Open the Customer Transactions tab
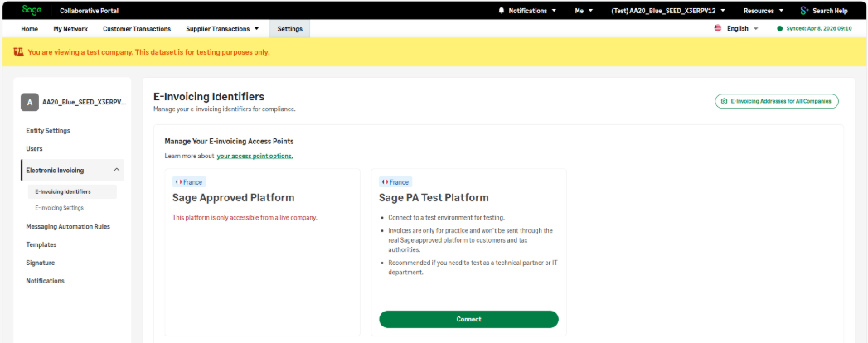This screenshot has height=343, width=868. click(137, 29)
